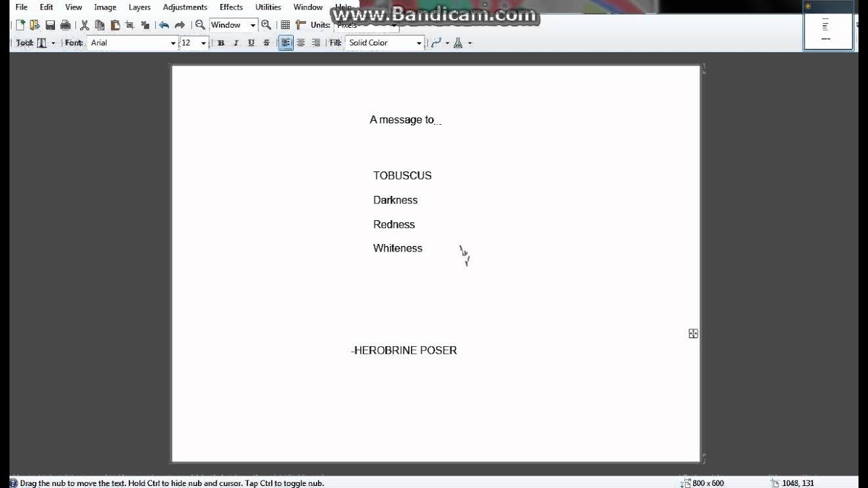Open the Fill dropdown showing Solid Color
868x488 pixels.
pyautogui.click(x=384, y=43)
